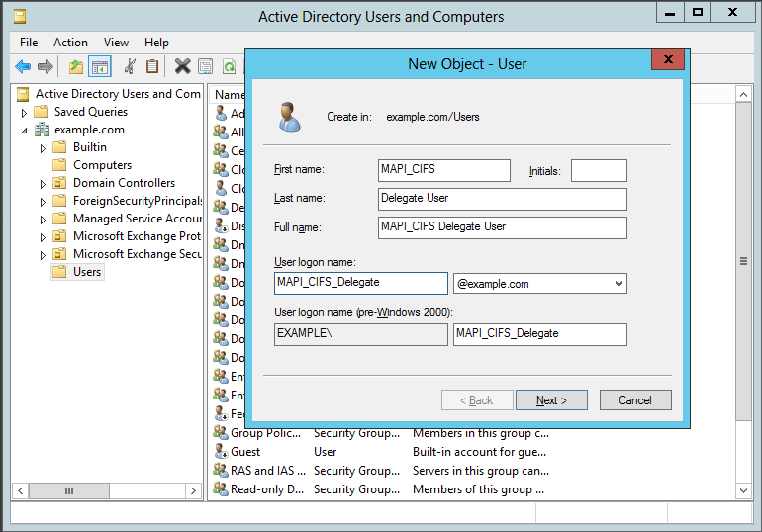Click 'Servers in this group can...' description text
762x532 pixels.
(481, 471)
